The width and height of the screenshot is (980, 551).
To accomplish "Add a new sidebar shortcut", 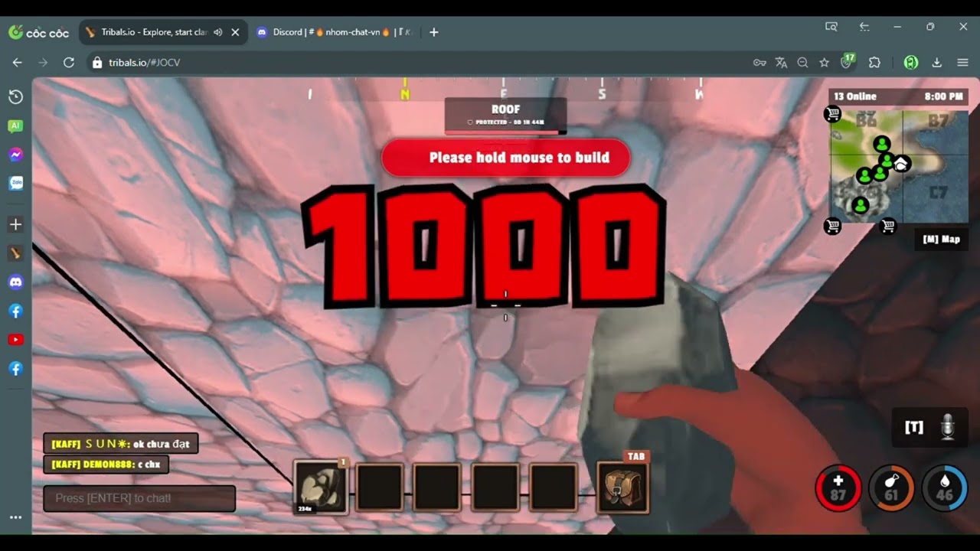I will coord(15,225).
